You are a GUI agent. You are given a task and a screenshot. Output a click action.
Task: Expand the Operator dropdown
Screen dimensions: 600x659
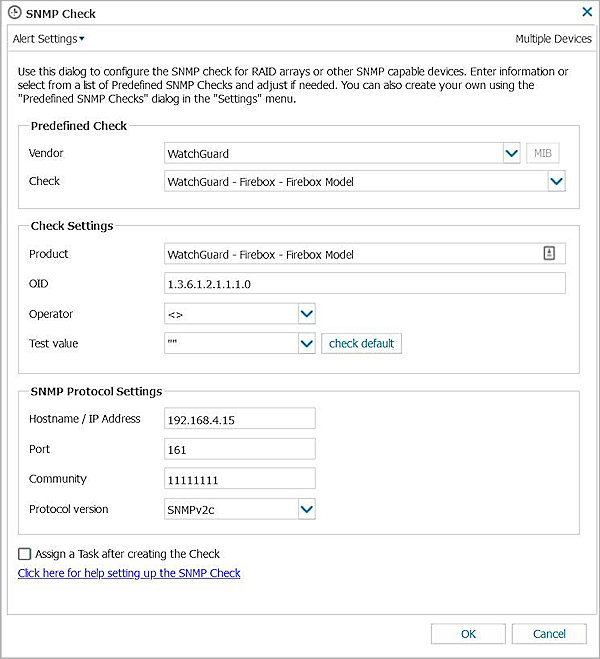[307, 314]
